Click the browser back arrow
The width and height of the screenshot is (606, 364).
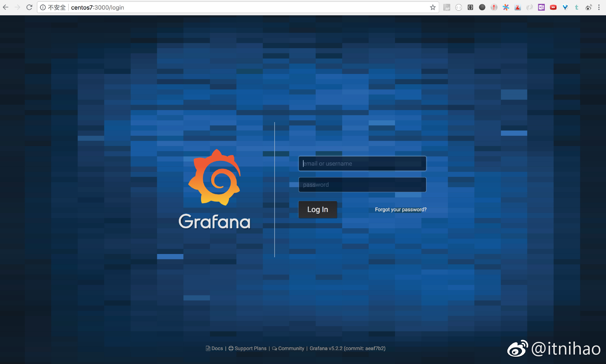6,7
